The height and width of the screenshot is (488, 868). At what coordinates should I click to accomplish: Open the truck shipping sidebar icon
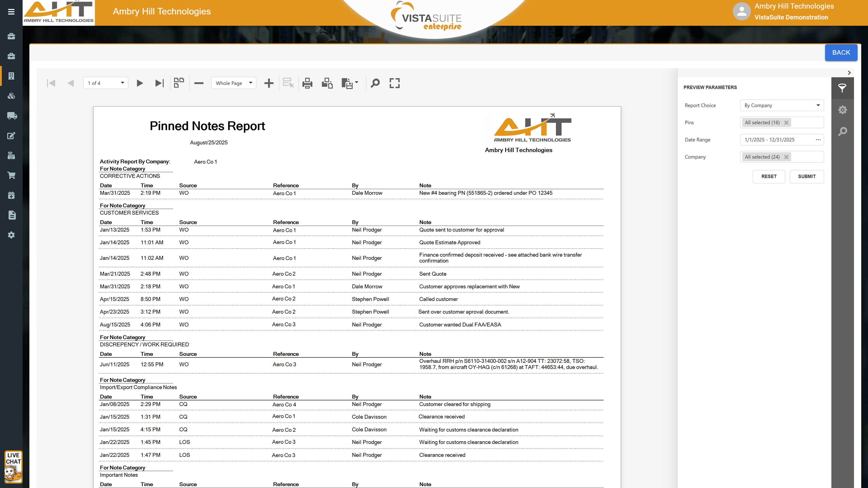point(12,116)
